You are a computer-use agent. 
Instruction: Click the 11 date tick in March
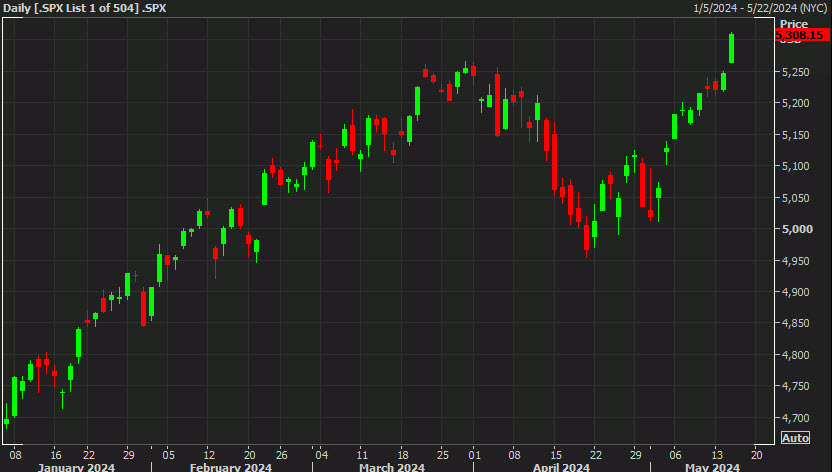coord(362,455)
